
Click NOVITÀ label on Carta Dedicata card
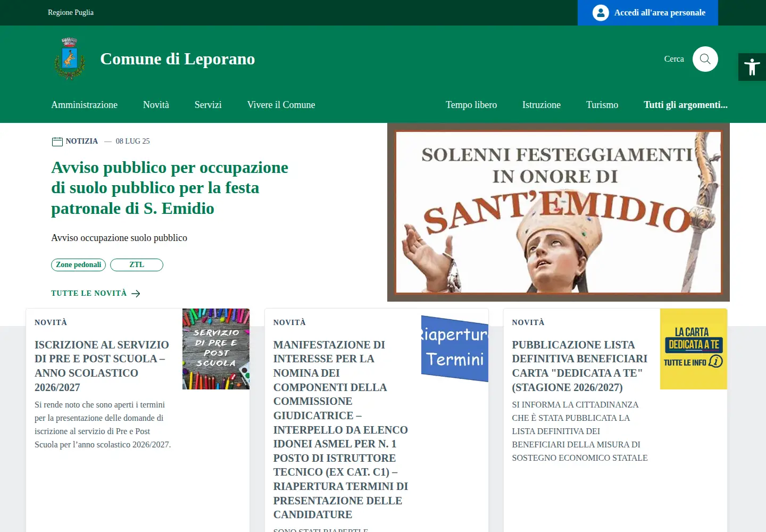pyautogui.click(x=528, y=322)
